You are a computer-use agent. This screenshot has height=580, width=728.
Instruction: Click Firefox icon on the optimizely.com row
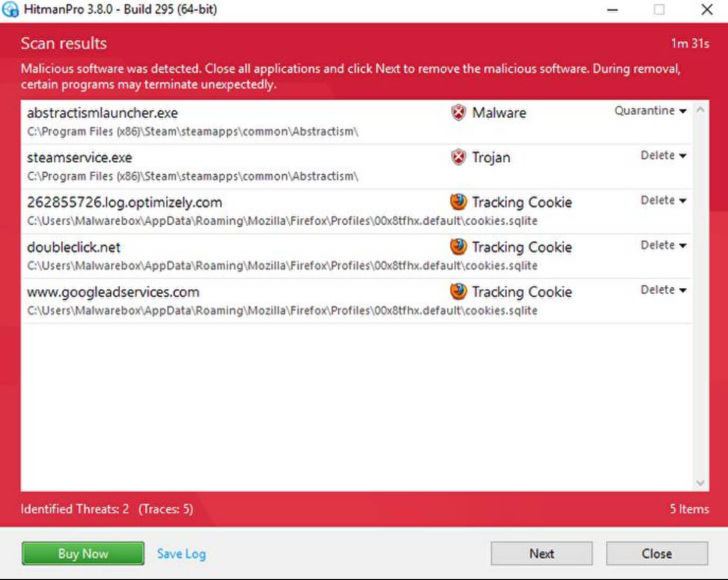coord(458,201)
